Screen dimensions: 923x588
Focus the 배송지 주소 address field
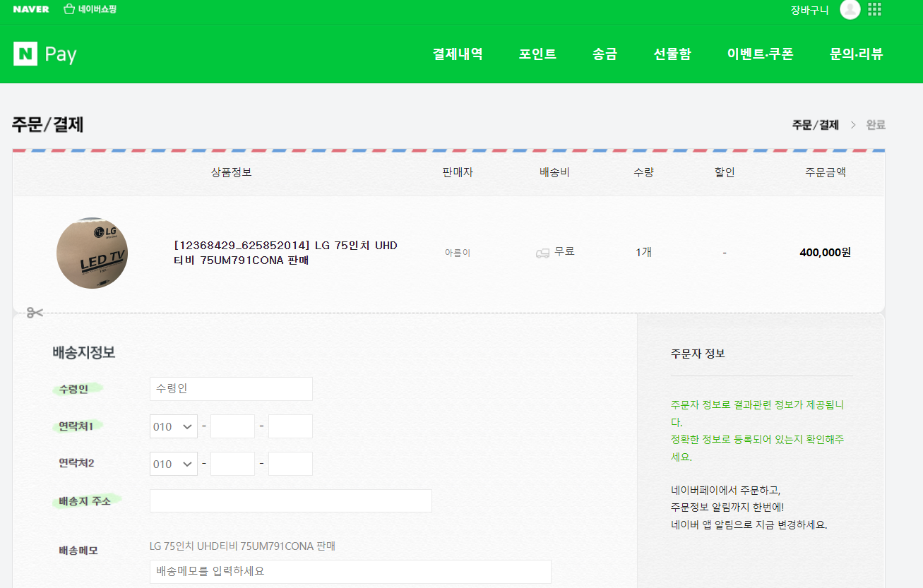click(x=291, y=501)
